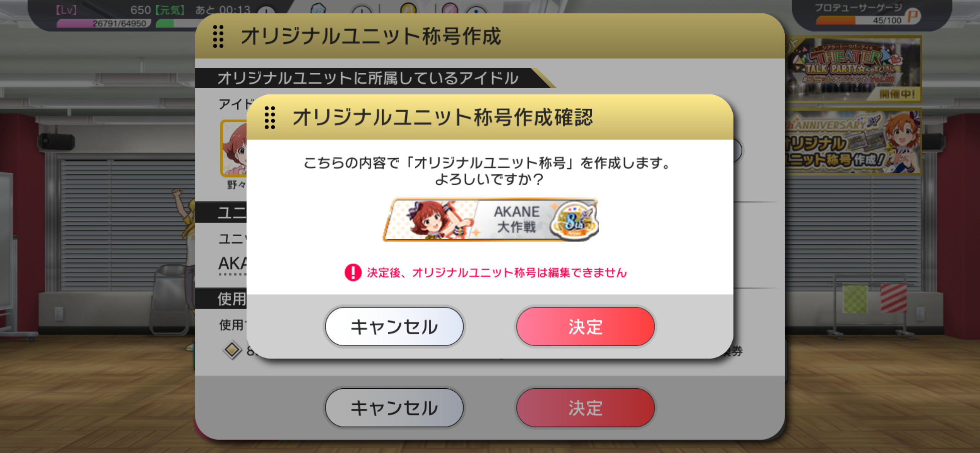Image resolution: width=980 pixels, height=453 pixels.
Task: Click the AKANE 大作戦 unit title badge
Action: [x=491, y=220]
